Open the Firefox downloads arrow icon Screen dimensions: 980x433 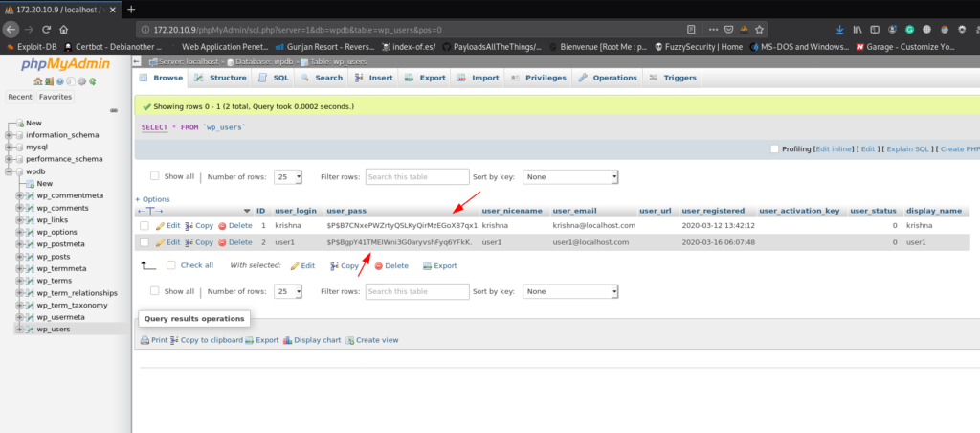[840, 29]
